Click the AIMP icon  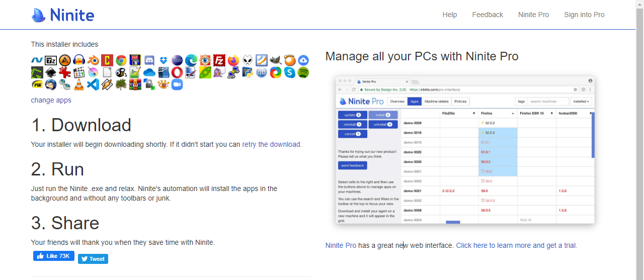(x=65, y=60)
